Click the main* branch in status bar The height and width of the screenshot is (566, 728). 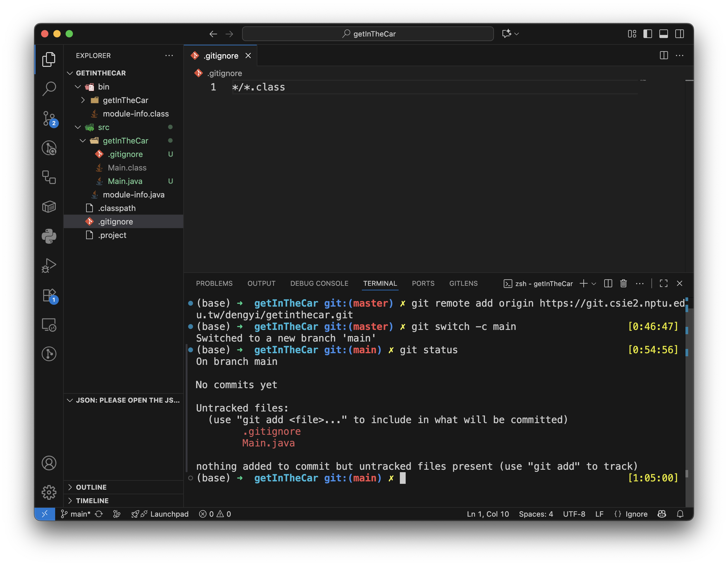[76, 514]
